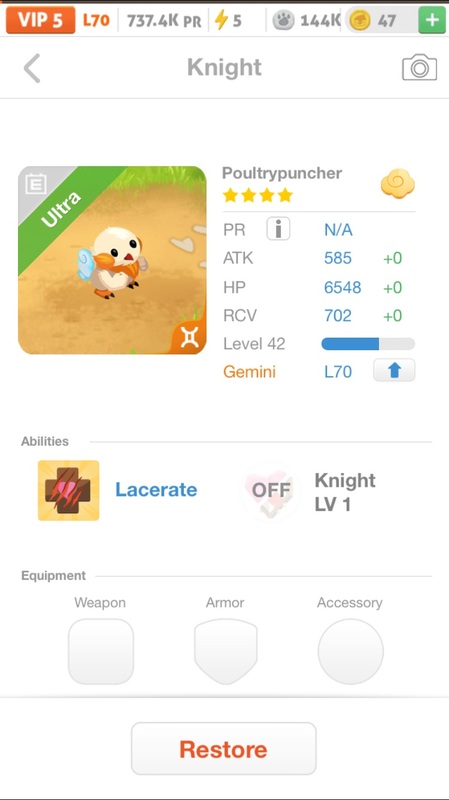
Task: Select the empty Armor slot
Action: click(x=226, y=652)
